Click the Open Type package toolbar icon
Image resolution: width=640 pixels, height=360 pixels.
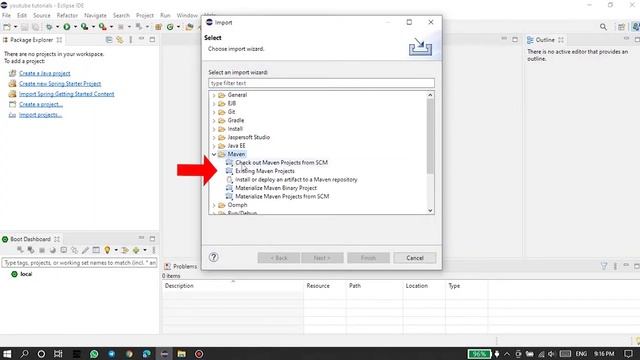coord(158,27)
